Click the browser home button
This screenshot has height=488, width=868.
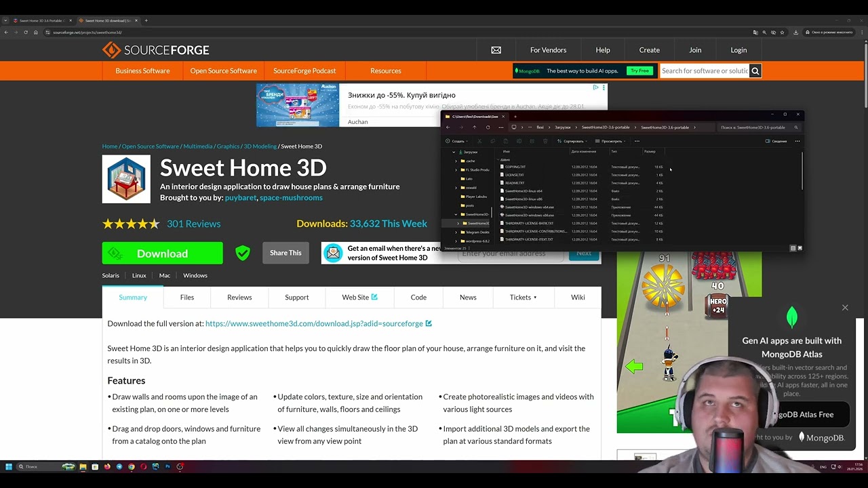(x=36, y=32)
